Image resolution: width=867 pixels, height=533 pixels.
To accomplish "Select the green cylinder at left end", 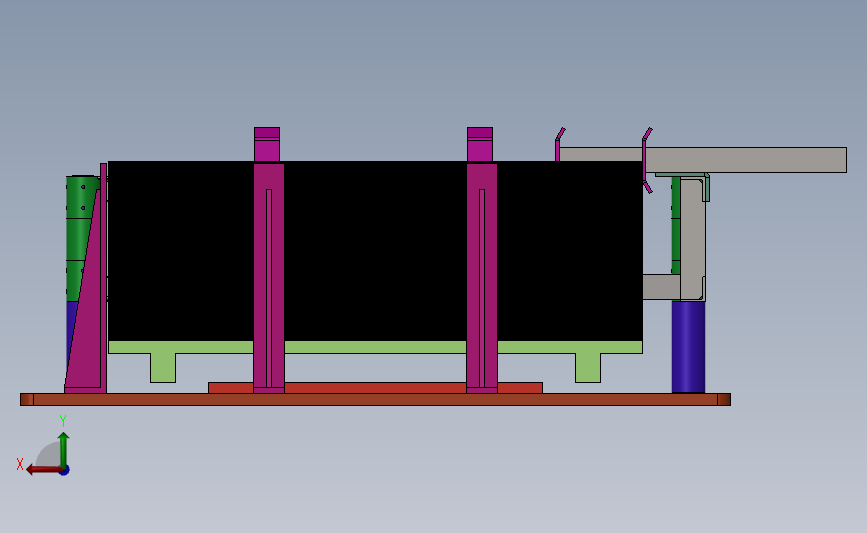I will click(x=79, y=238).
